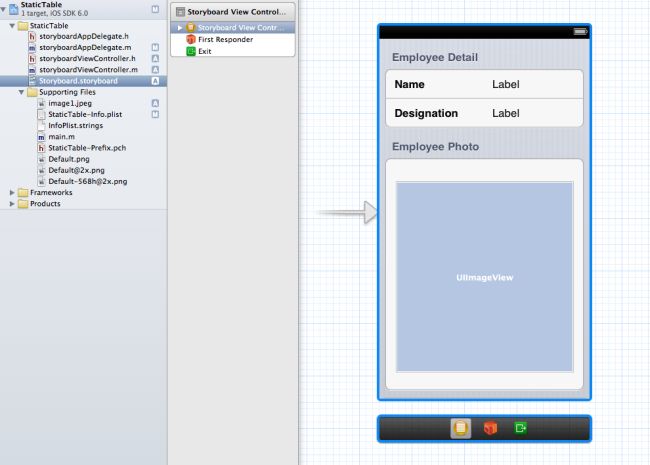Click the Storyboard.storyboard file icon
Screen dimensions: 650x465
[x=32, y=81]
